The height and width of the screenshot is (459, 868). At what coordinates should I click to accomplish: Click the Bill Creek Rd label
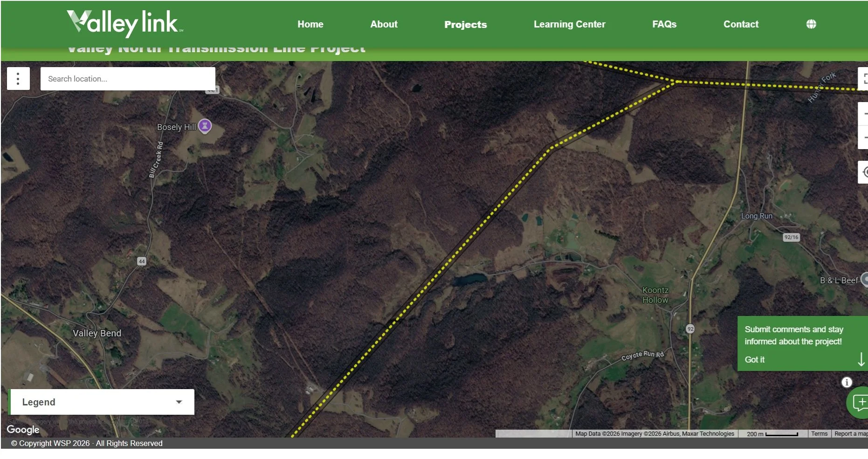pos(156,159)
